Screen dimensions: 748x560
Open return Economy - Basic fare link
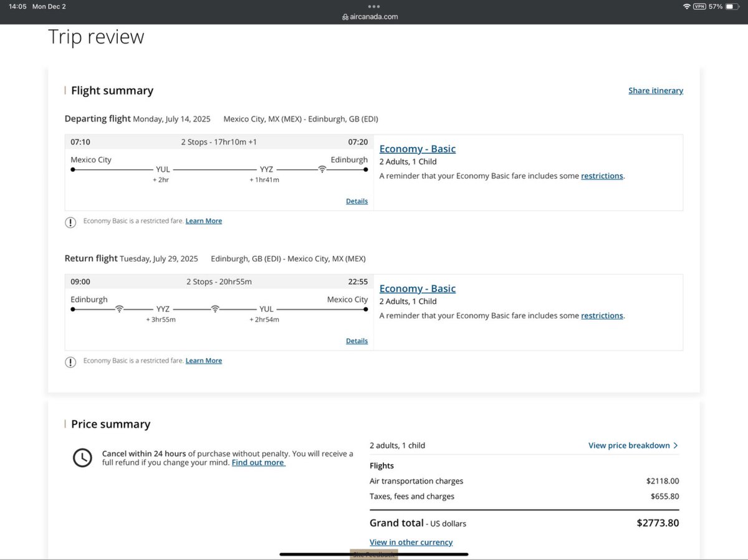click(x=418, y=288)
